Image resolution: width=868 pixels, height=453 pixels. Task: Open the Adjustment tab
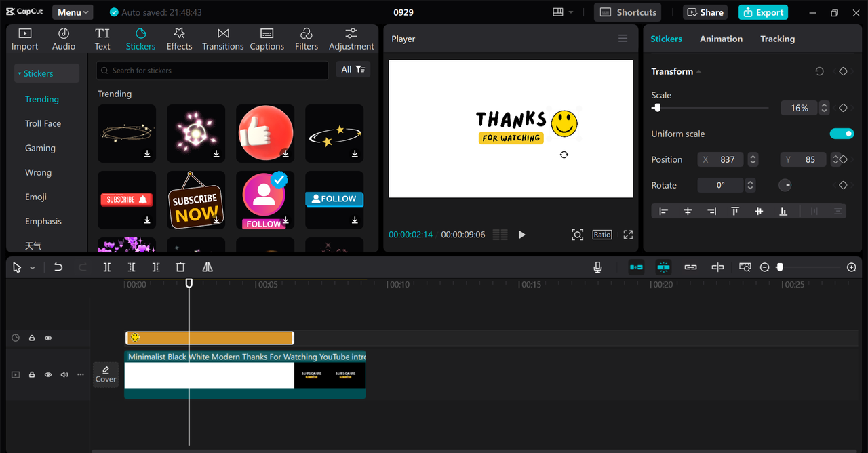[x=351, y=39]
